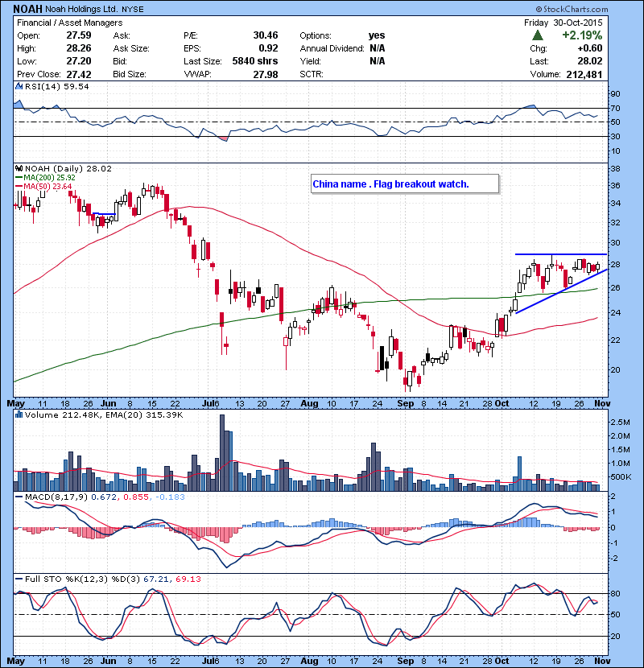Click the Noah Holdings Ltd. company name
This screenshot has width=644, height=668.
tap(82, 9)
